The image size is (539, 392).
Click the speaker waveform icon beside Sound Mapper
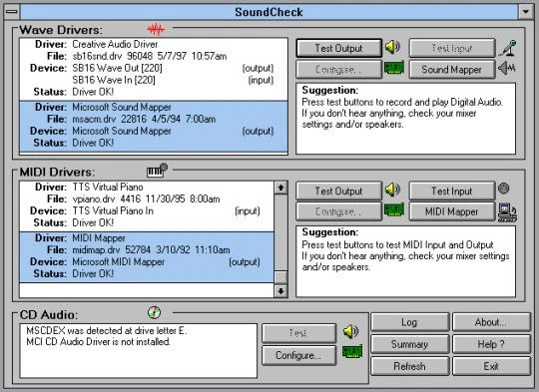(x=507, y=68)
